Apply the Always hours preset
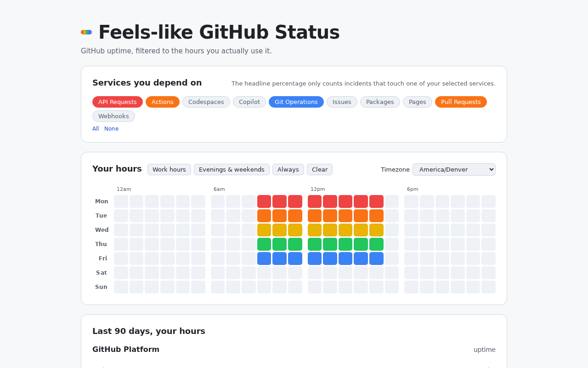588x368 pixels. (288, 170)
